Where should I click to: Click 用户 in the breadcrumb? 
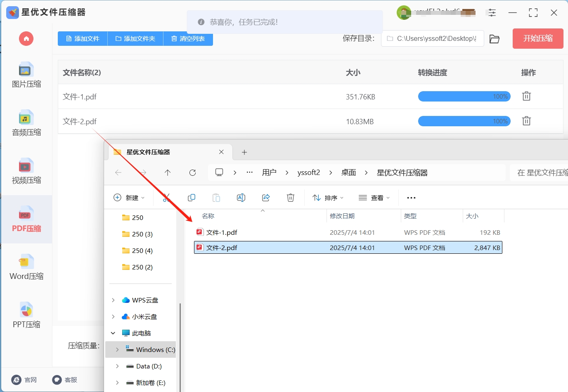pos(269,172)
